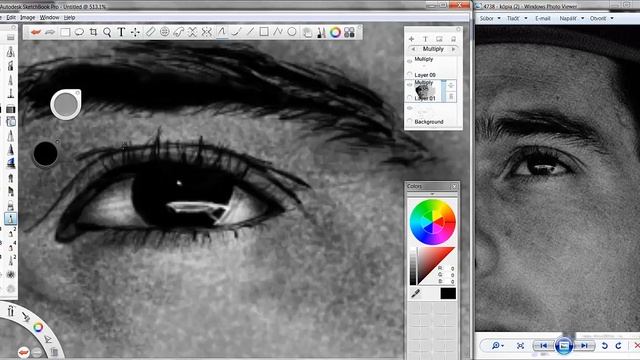This screenshot has width=640, height=360.
Task: Open the Color Editor wheel in toolbar
Action: tap(335, 33)
